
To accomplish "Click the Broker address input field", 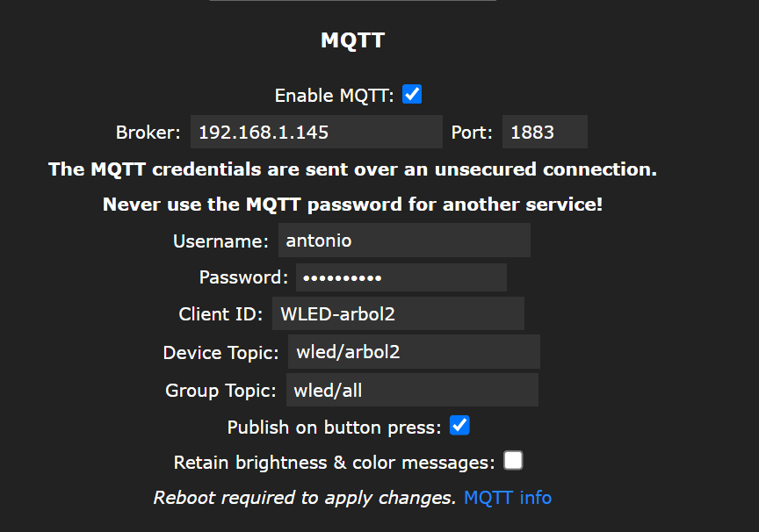I will pyautogui.click(x=316, y=133).
